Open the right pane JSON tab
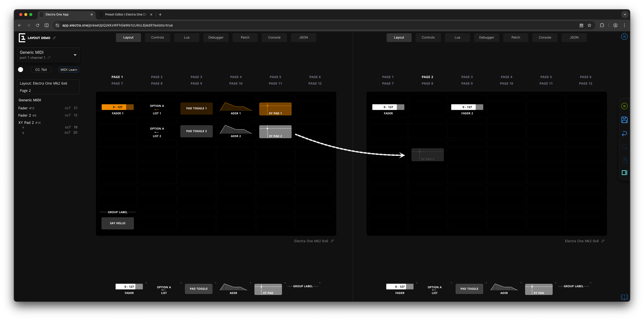The width and height of the screenshot is (644, 320). click(574, 38)
